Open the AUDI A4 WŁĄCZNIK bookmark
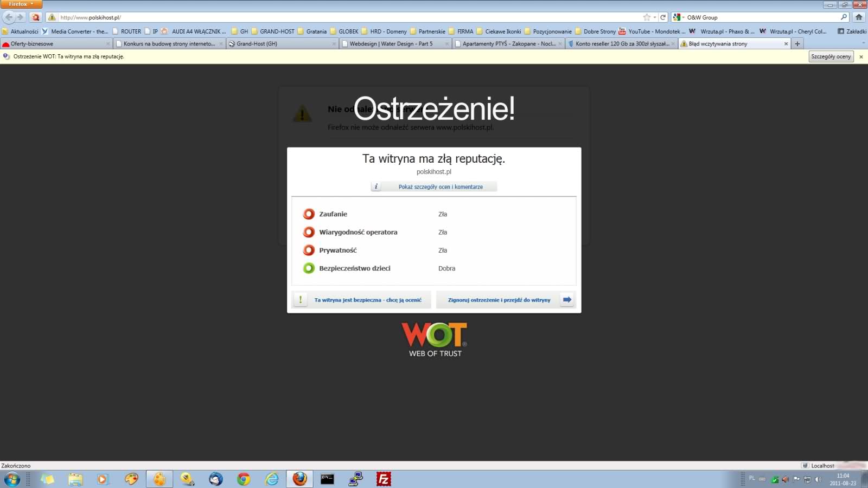This screenshot has width=868, height=488. [193, 31]
